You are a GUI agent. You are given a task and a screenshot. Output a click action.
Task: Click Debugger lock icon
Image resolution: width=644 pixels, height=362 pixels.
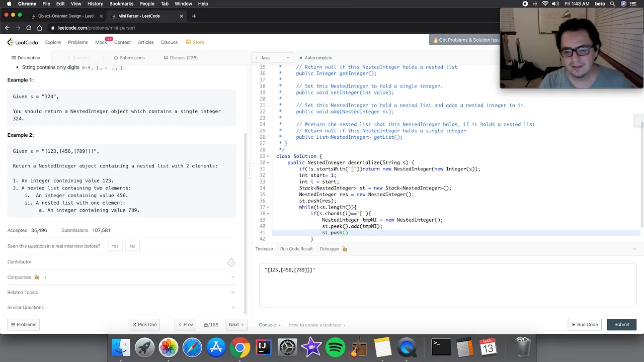(345, 249)
